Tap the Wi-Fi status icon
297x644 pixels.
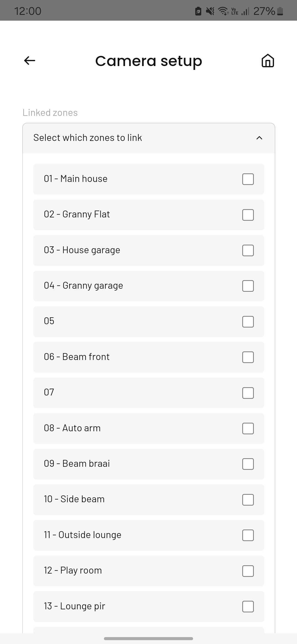[x=223, y=11]
